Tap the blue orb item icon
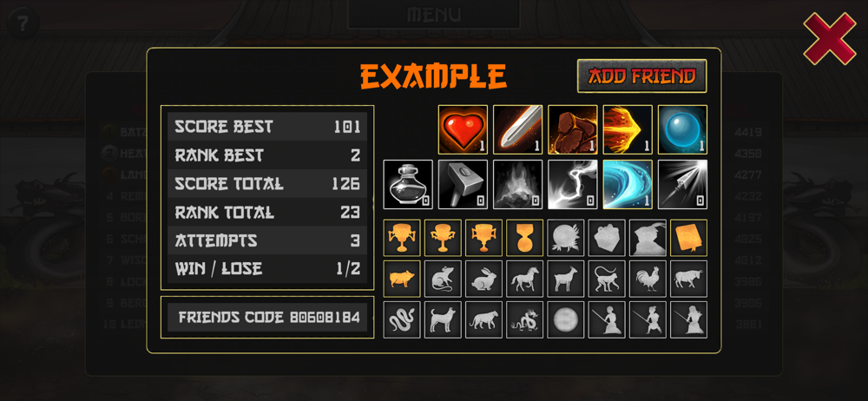The width and height of the screenshot is (868, 401). (682, 129)
